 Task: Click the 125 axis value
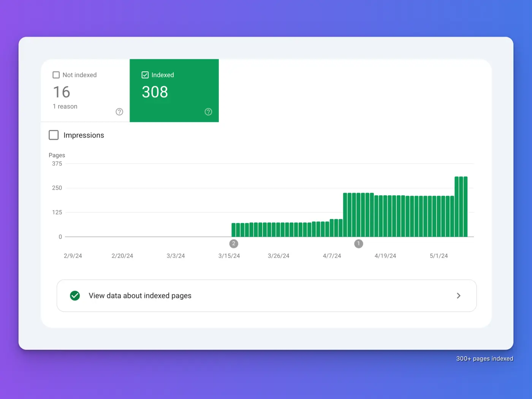57,212
